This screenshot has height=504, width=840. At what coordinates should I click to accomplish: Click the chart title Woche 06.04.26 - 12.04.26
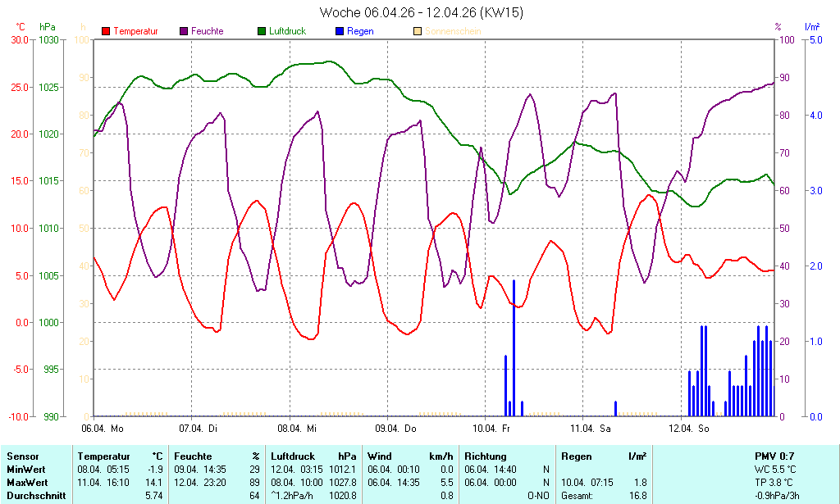(x=421, y=12)
